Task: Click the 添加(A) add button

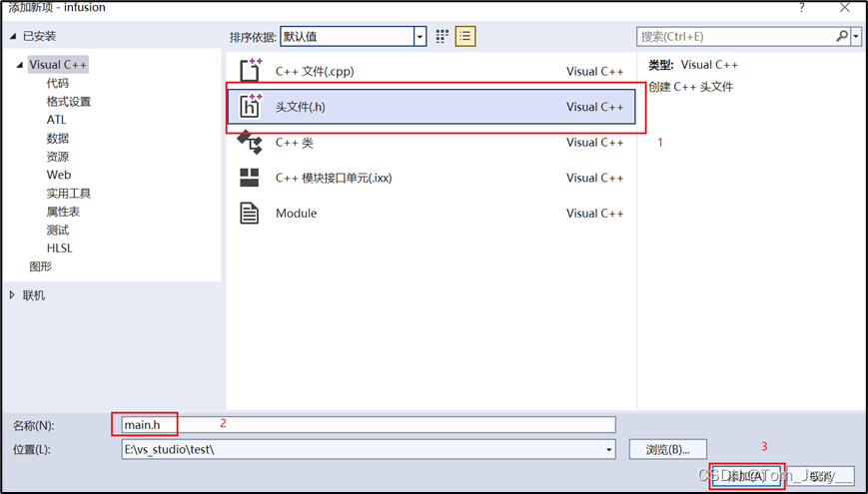Action: [746, 476]
